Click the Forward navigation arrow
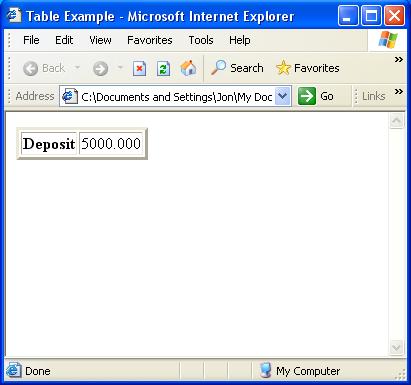 (100, 69)
